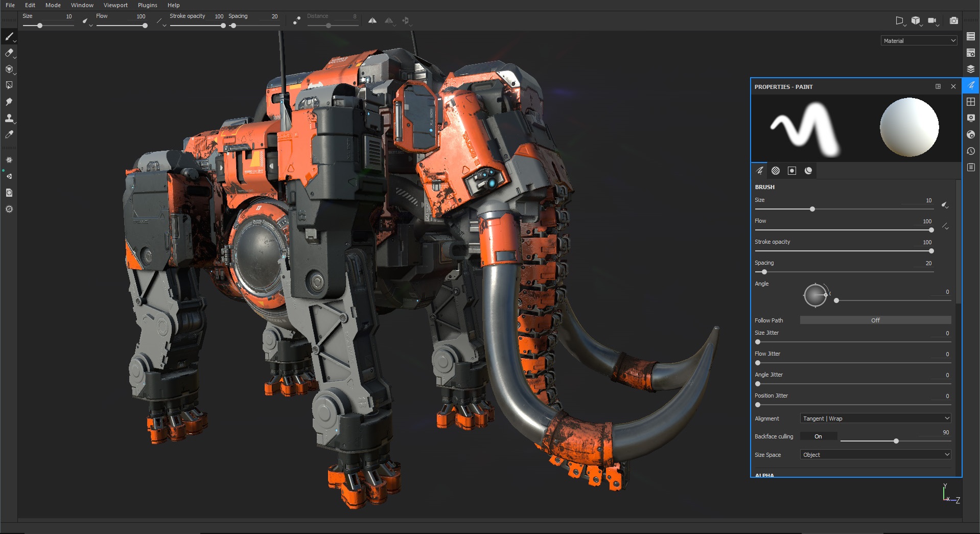Click the resource updater plugin icon

point(9,193)
